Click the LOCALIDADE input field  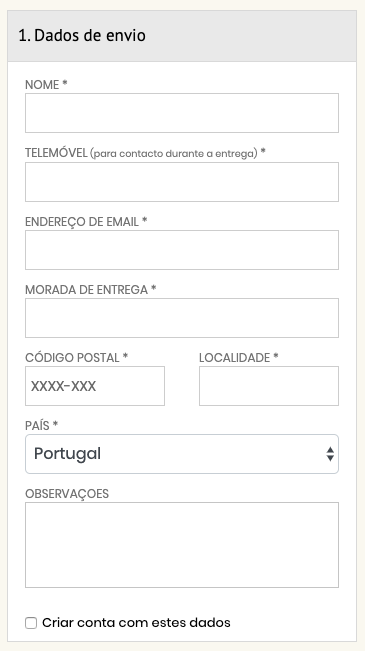coord(269,386)
